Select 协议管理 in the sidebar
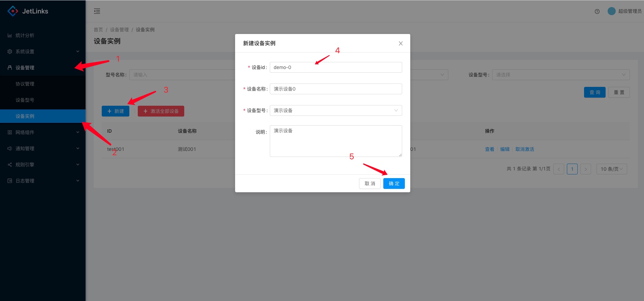Image resolution: width=644 pixels, height=301 pixels. pyautogui.click(x=25, y=84)
